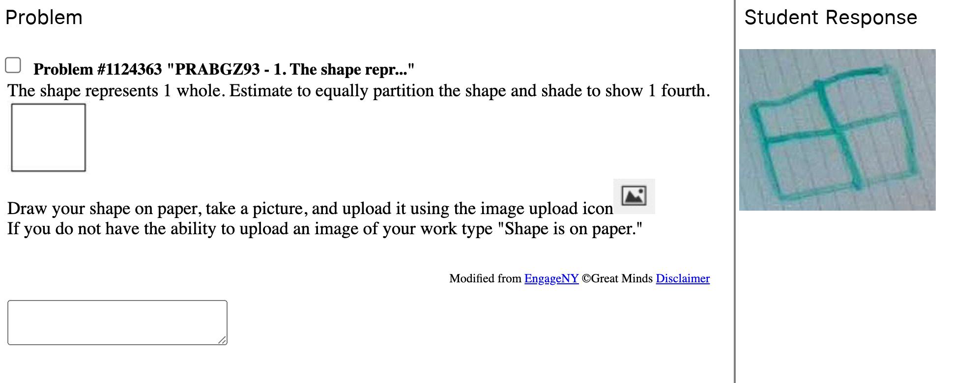Image resolution: width=980 pixels, height=383 pixels.
Task: Click the blank square shape in the problem
Action: 48,137
